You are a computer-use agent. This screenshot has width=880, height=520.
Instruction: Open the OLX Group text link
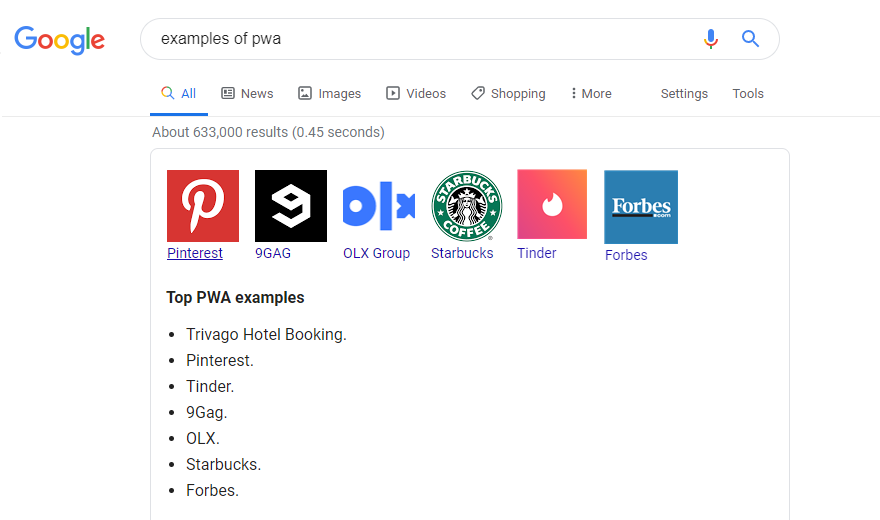click(376, 253)
